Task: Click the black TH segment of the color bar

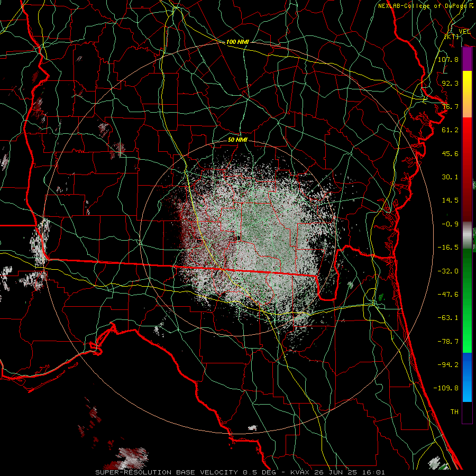Action: (x=467, y=413)
